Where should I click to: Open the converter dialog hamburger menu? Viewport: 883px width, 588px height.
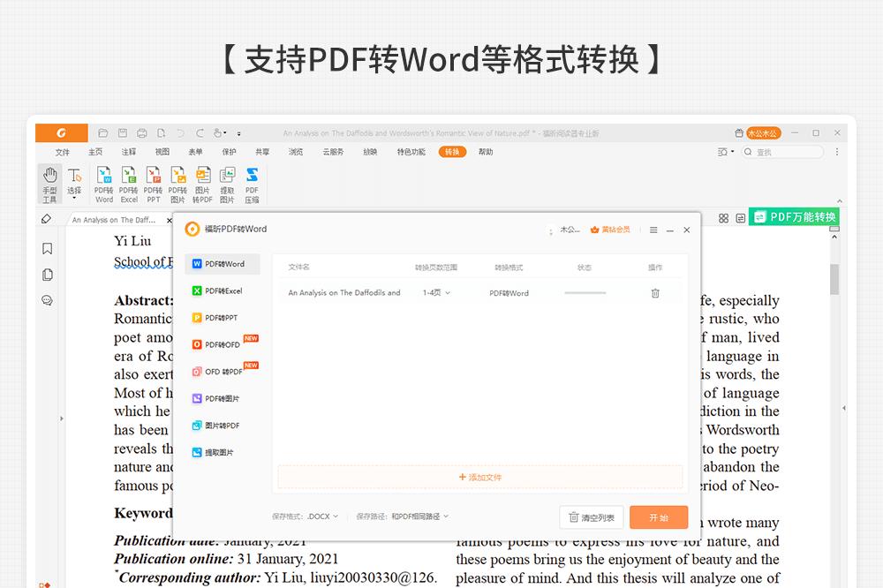pyautogui.click(x=653, y=230)
